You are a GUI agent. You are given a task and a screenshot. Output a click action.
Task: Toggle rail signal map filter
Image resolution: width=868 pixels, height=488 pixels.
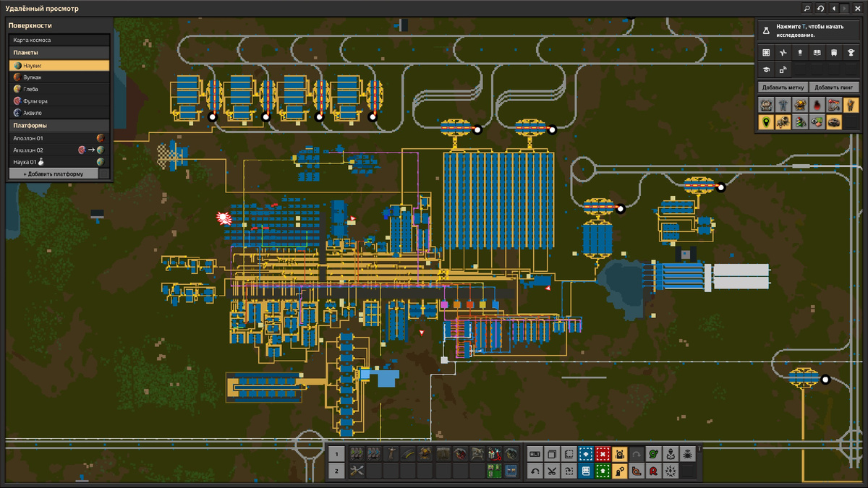pyautogui.click(x=800, y=123)
